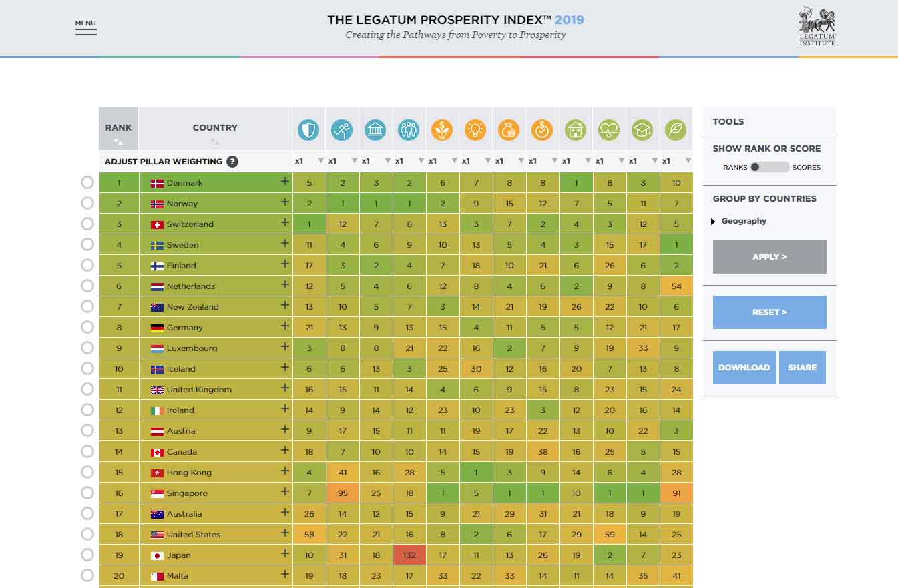Select the Personal Freedom running figure icon
898x588 pixels.
tap(342, 129)
